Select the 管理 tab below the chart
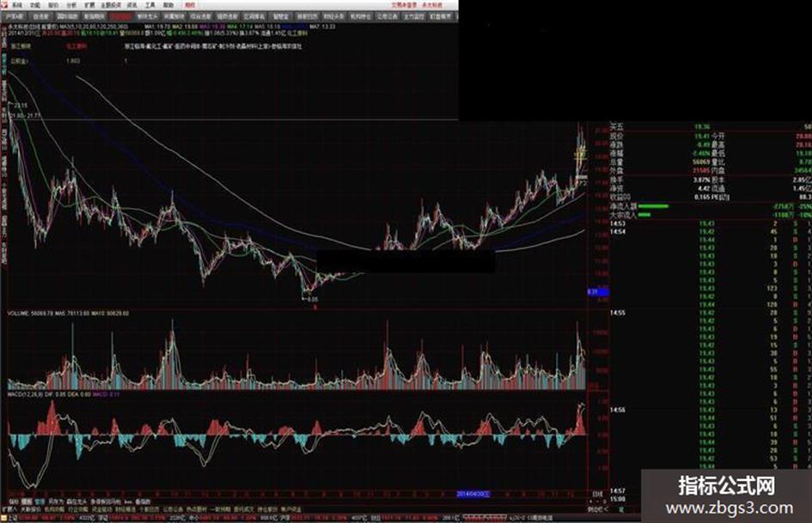The image size is (812, 523). pyautogui.click(x=40, y=502)
